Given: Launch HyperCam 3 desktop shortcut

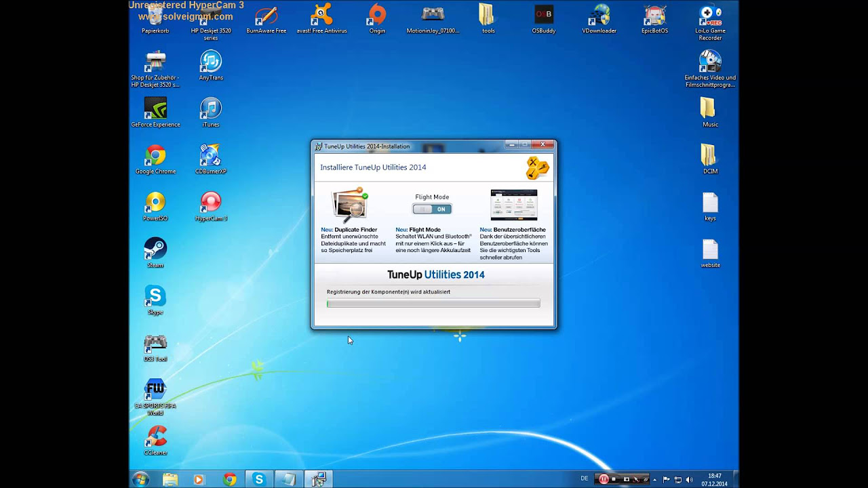Looking at the screenshot, I should click(x=211, y=206).
